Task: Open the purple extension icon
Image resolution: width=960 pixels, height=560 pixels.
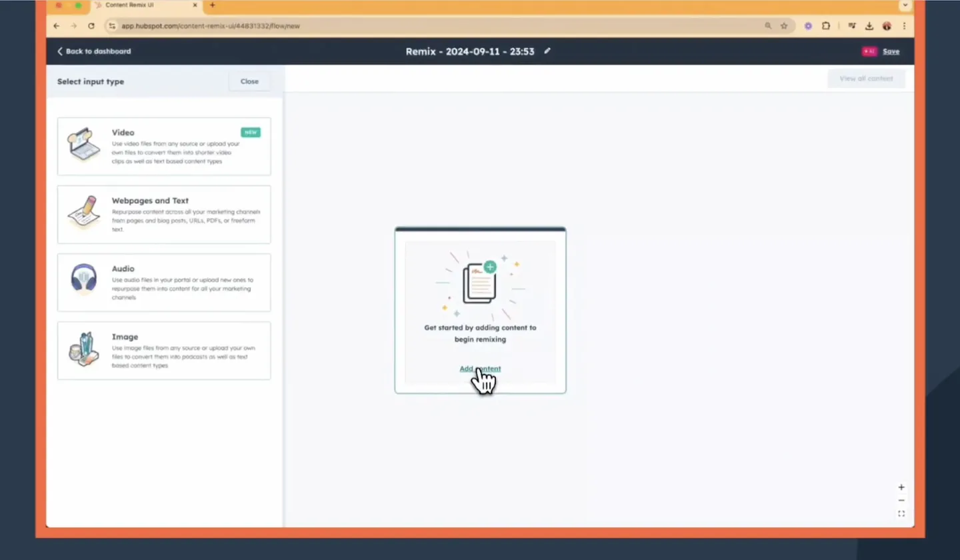Action: 809,26
